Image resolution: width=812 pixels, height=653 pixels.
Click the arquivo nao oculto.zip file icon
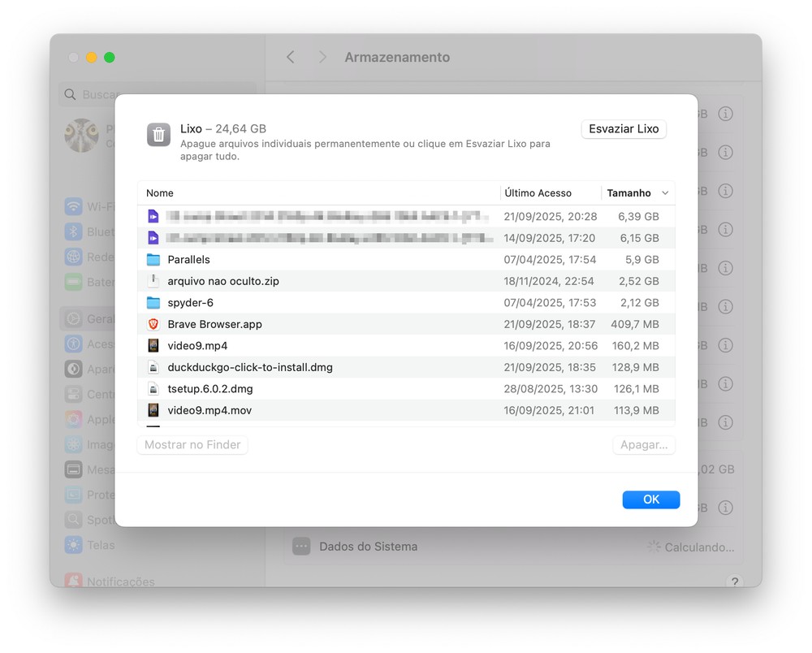tap(153, 281)
